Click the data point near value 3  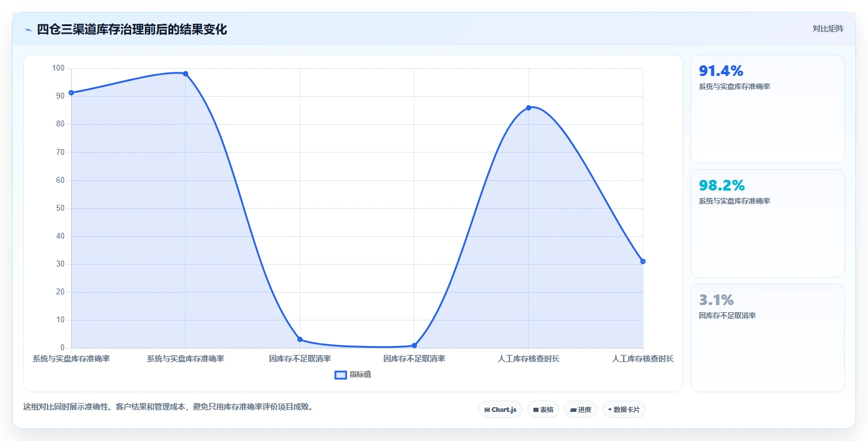click(300, 340)
